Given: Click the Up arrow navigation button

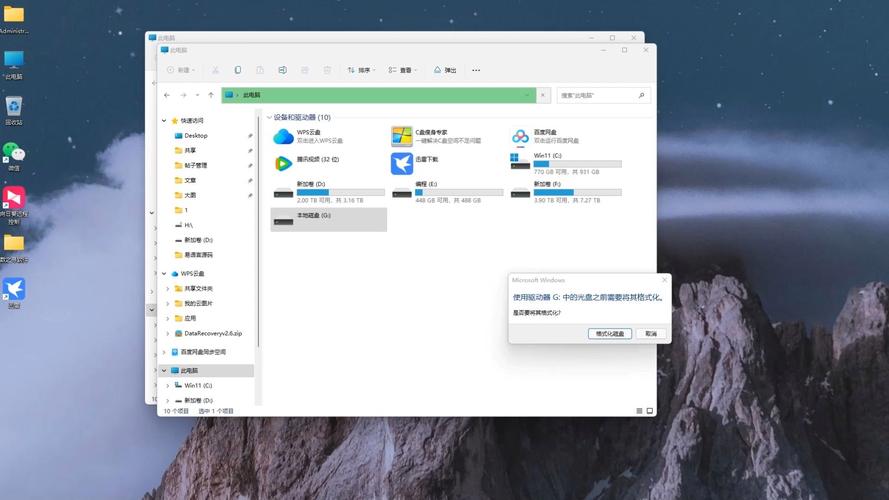Looking at the screenshot, I should [211, 95].
